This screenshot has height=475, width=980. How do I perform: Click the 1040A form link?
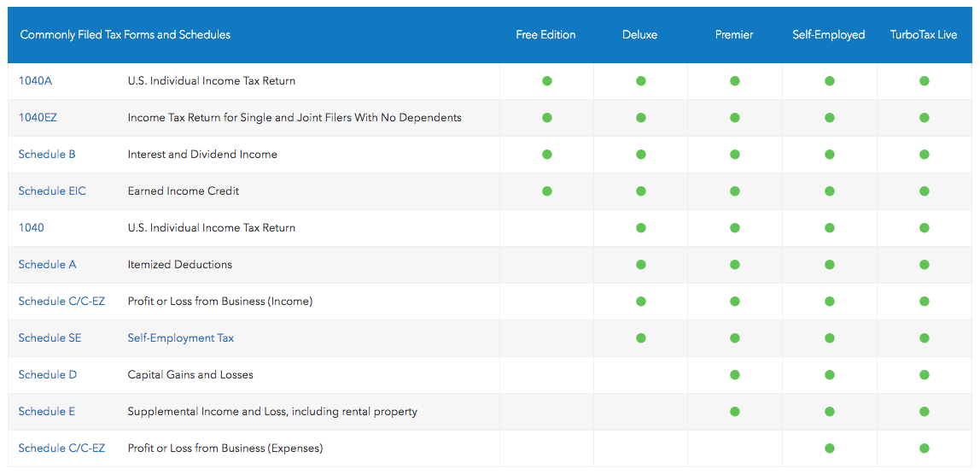35,81
